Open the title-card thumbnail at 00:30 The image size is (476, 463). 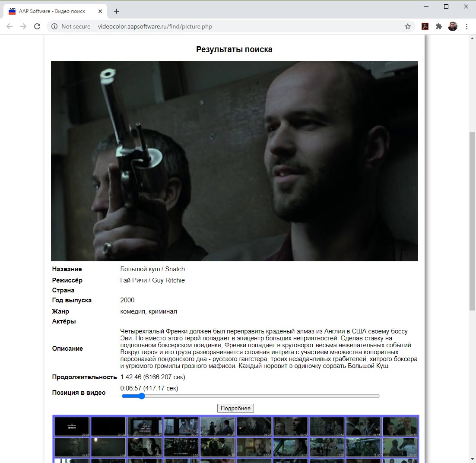pos(72,426)
